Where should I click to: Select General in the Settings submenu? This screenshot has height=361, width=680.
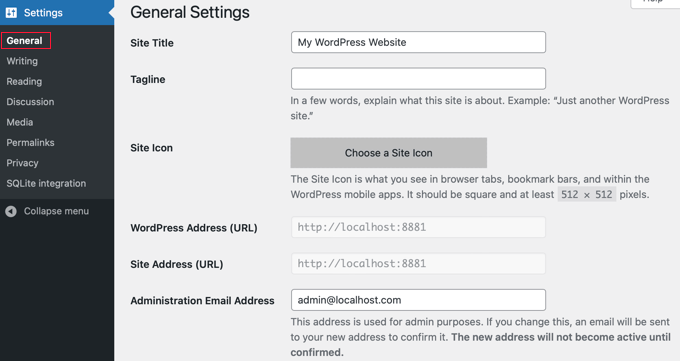pyautogui.click(x=24, y=41)
